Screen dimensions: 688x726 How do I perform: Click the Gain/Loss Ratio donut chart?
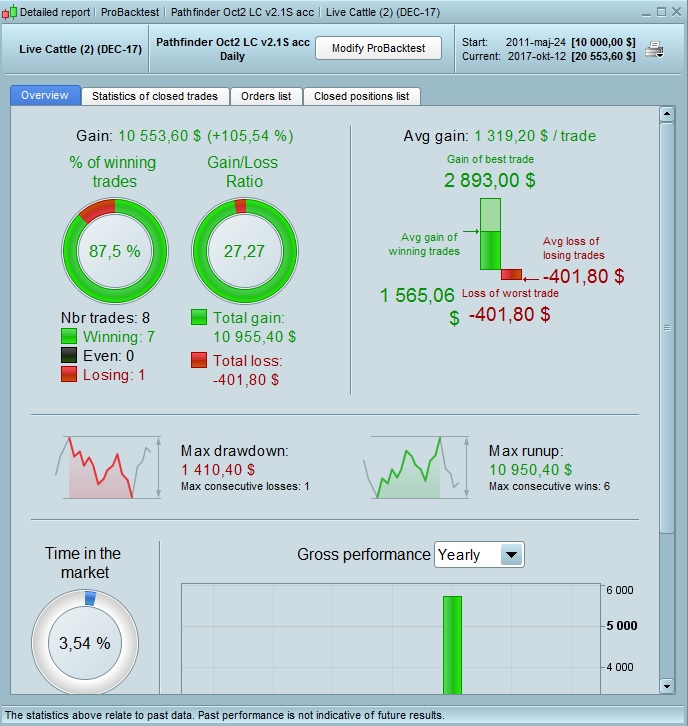pos(244,251)
